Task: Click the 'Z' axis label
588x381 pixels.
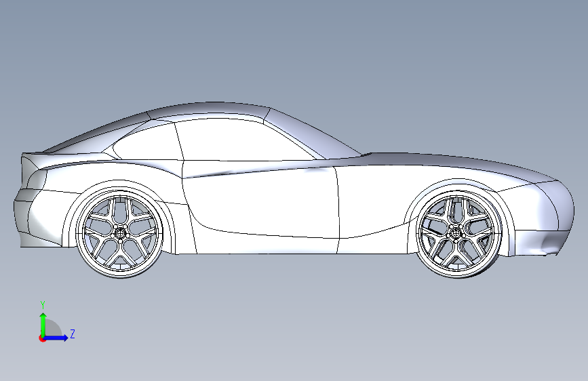Action: [73, 334]
